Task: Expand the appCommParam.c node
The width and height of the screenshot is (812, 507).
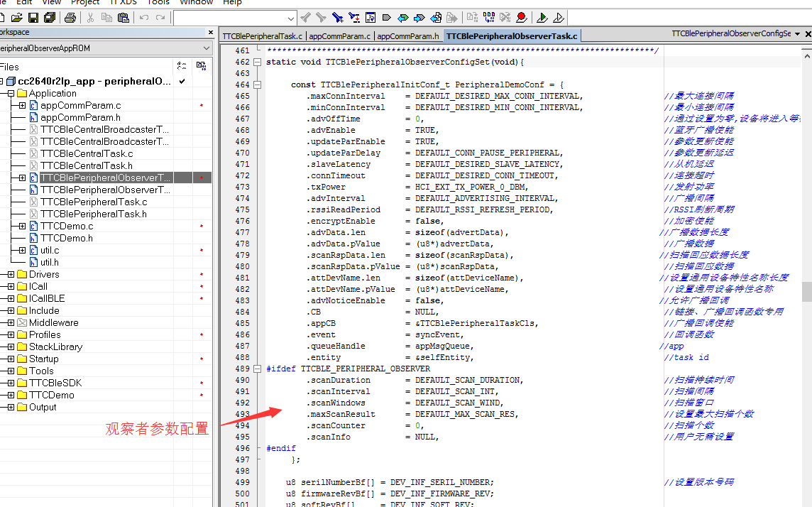Action: 22,106
